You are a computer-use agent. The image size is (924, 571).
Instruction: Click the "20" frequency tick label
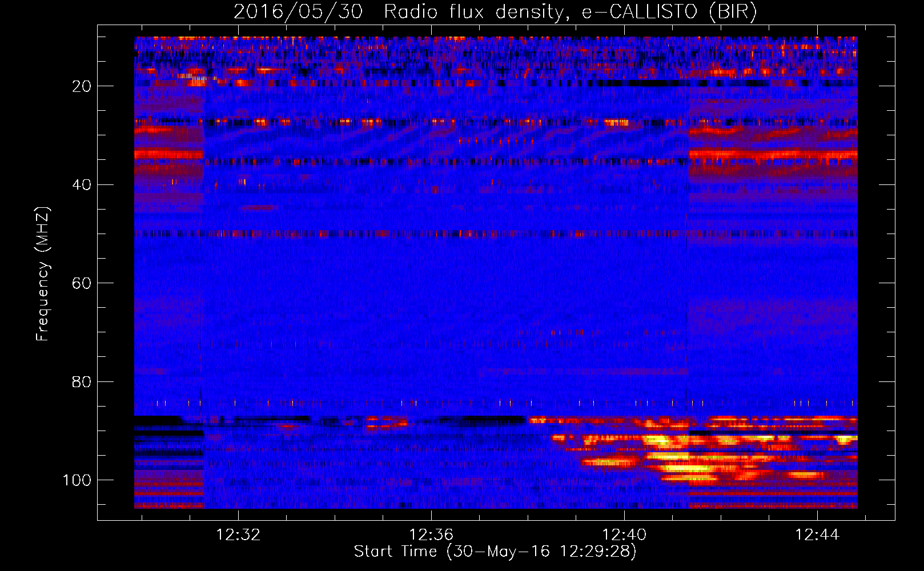click(82, 86)
